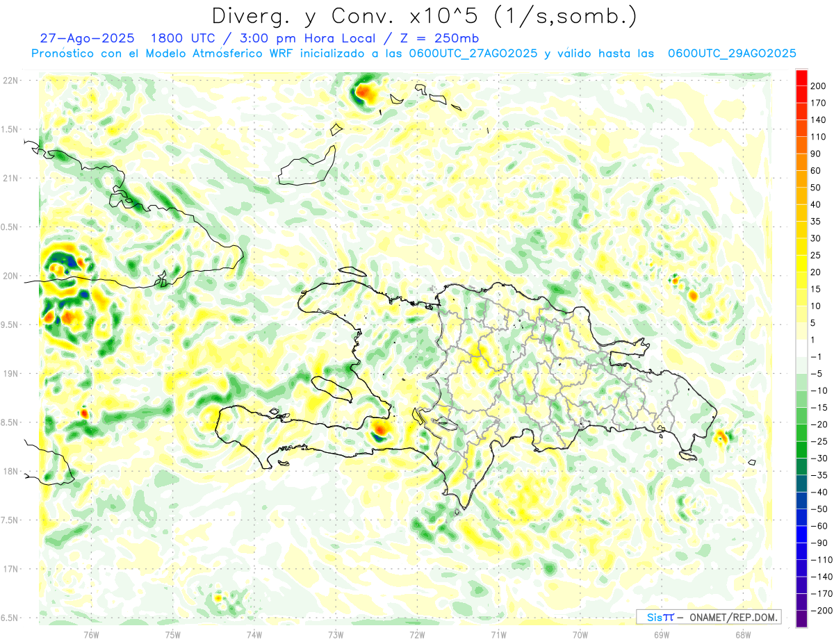Click the "-40" color scale value
This screenshot has width=834, height=644.
click(819, 492)
